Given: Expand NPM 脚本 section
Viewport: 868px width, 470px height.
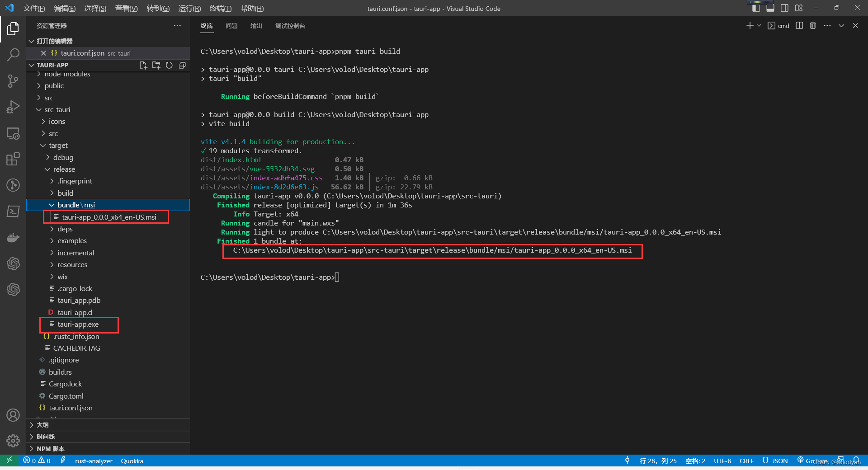Looking at the screenshot, I should pos(108,449).
